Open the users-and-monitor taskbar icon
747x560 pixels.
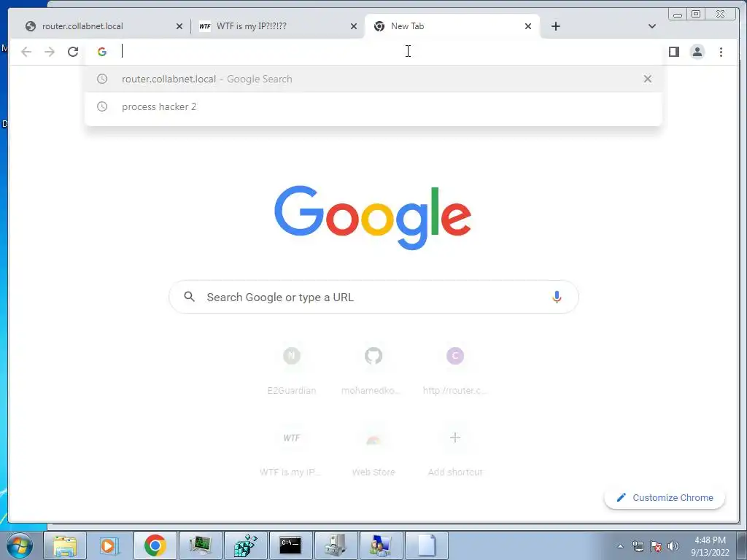pyautogui.click(x=381, y=545)
